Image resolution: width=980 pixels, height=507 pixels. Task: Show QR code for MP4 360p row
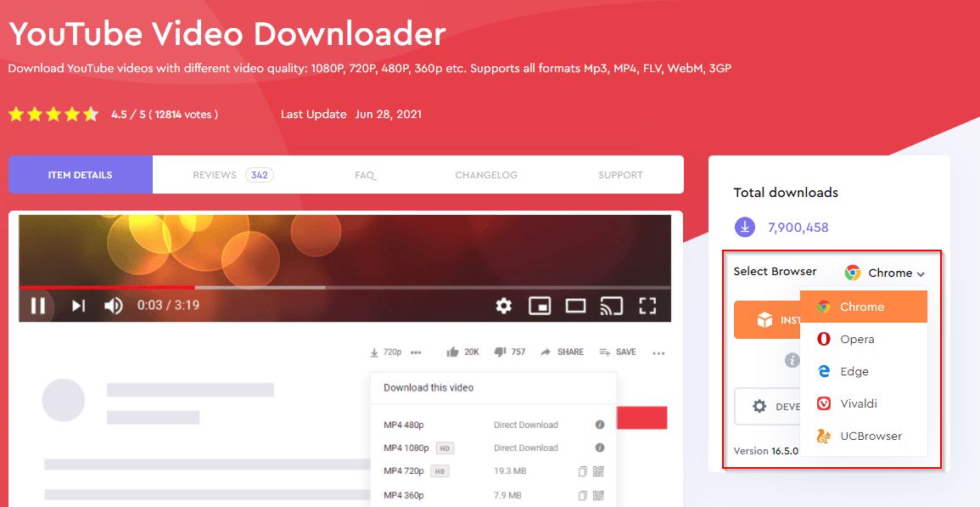click(598, 495)
